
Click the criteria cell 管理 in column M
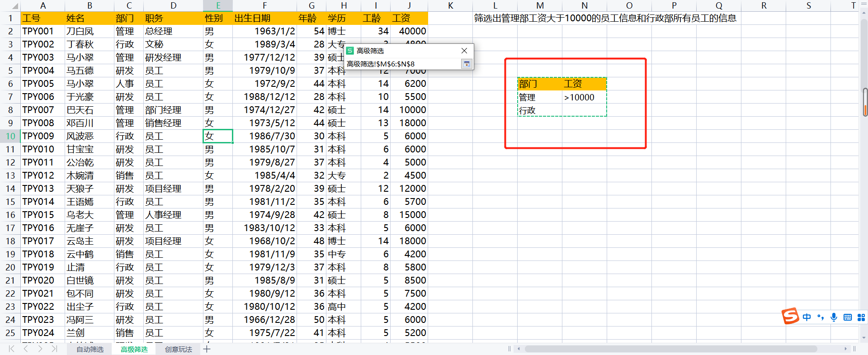(540, 97)
